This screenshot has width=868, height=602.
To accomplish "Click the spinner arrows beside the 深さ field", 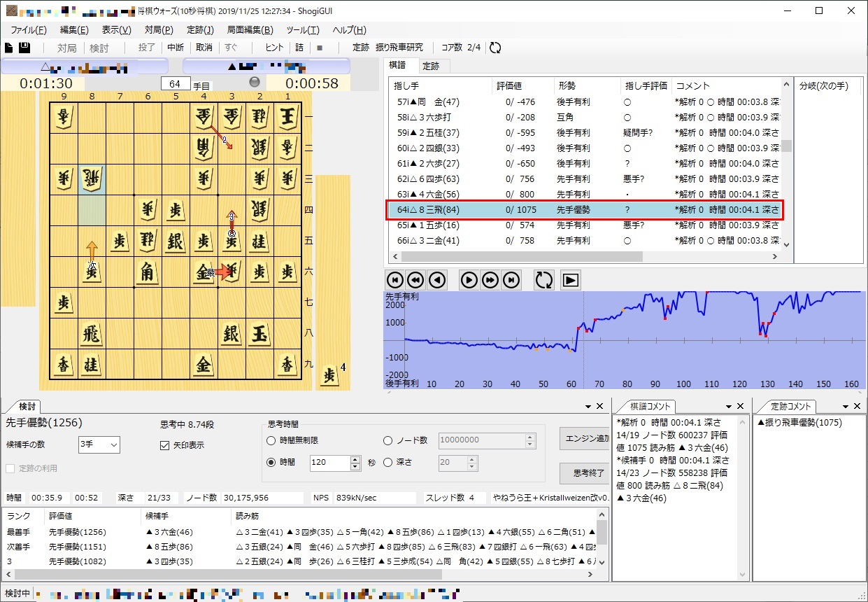I will pos(471,463).
